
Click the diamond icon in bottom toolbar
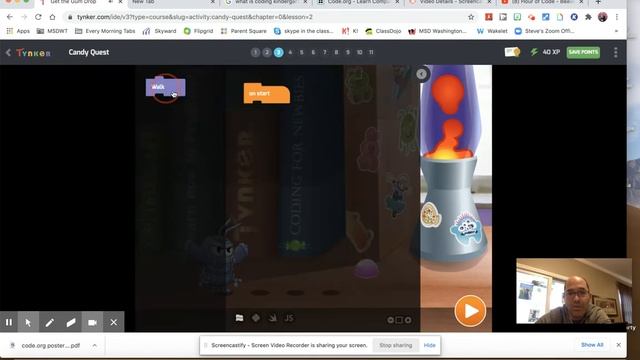click(256, 318)
